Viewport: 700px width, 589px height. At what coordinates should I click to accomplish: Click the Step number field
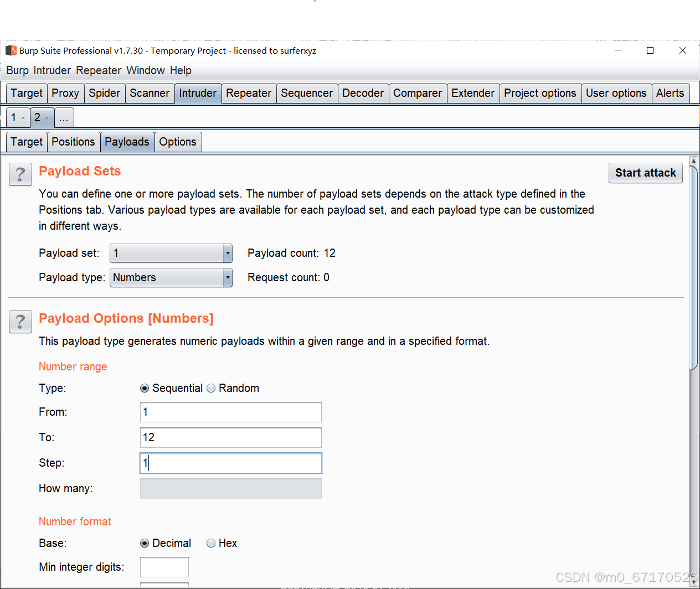point(231,463)
